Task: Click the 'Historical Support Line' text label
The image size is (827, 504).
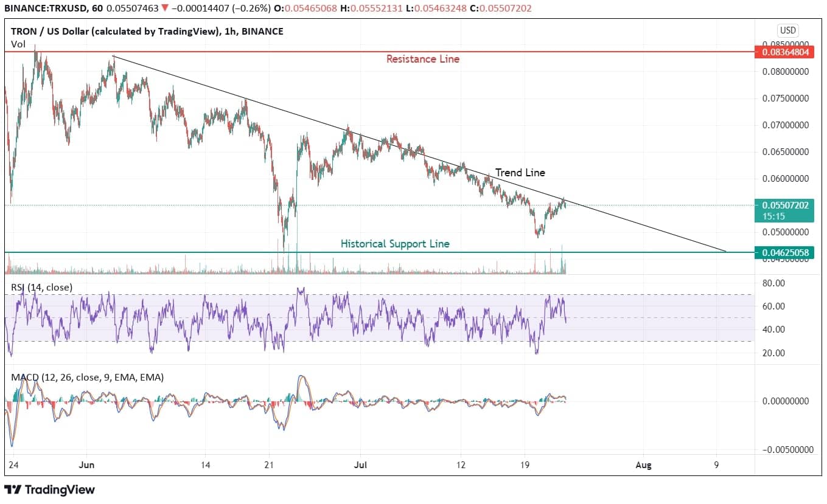Action: pos(395,244)
